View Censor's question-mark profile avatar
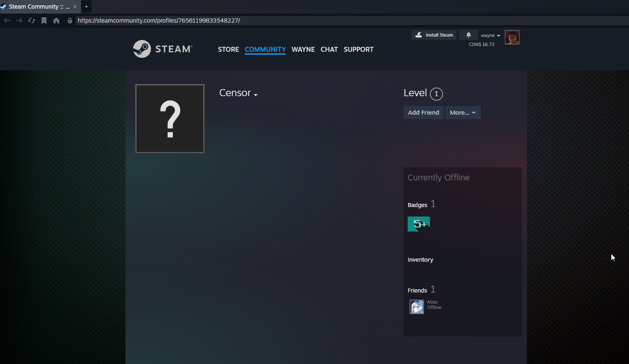The width and height of the screenshot is (629, 364). (x=170, y=119)
